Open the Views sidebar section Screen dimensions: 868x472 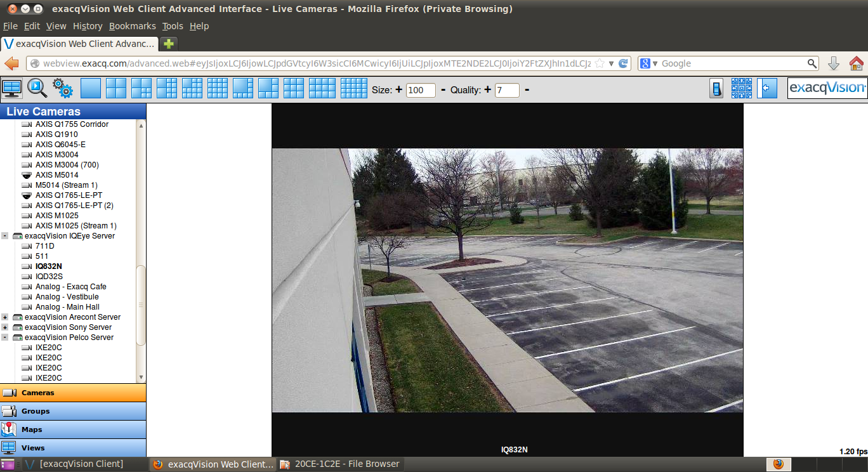pyautogui.click(x=73, y=448)
